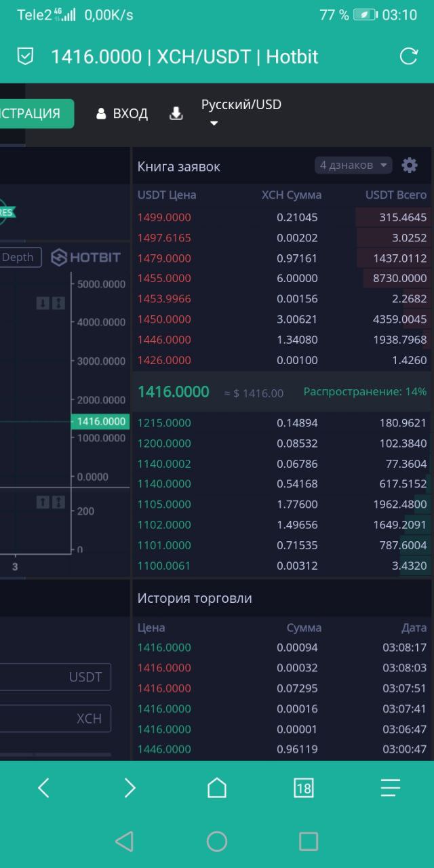Tap the security shield icon in address bar

coord(25,56)
